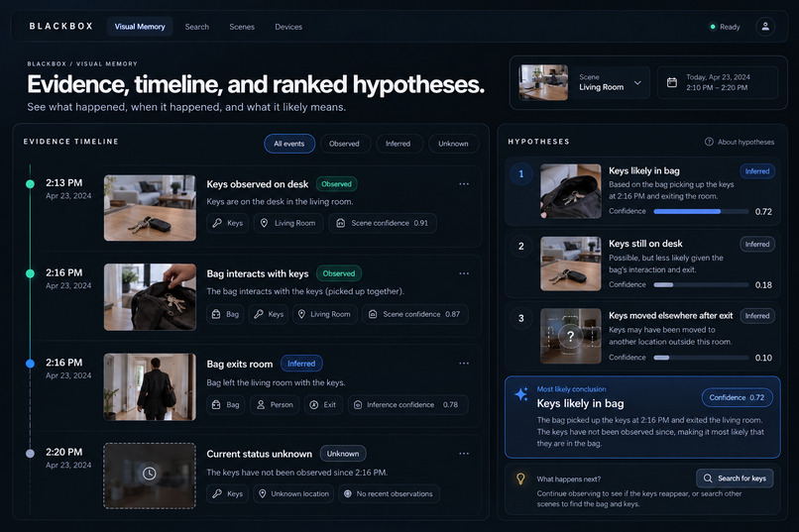
Task: Open options menu for Bag interacts with keys
Action: tap(464, 273)
